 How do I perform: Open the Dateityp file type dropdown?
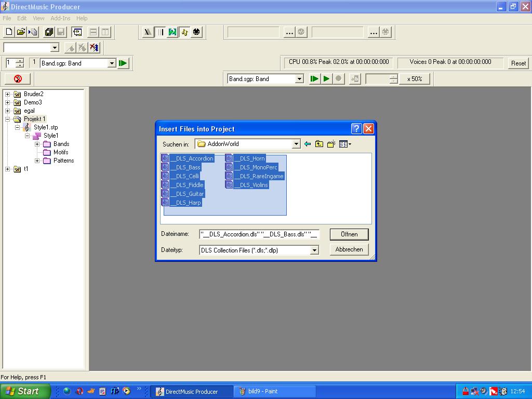click(314, 250)
